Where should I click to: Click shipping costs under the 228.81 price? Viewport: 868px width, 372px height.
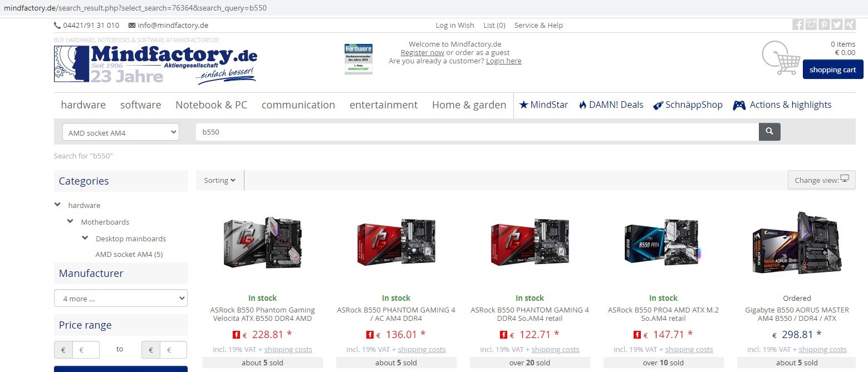(288, 349)
